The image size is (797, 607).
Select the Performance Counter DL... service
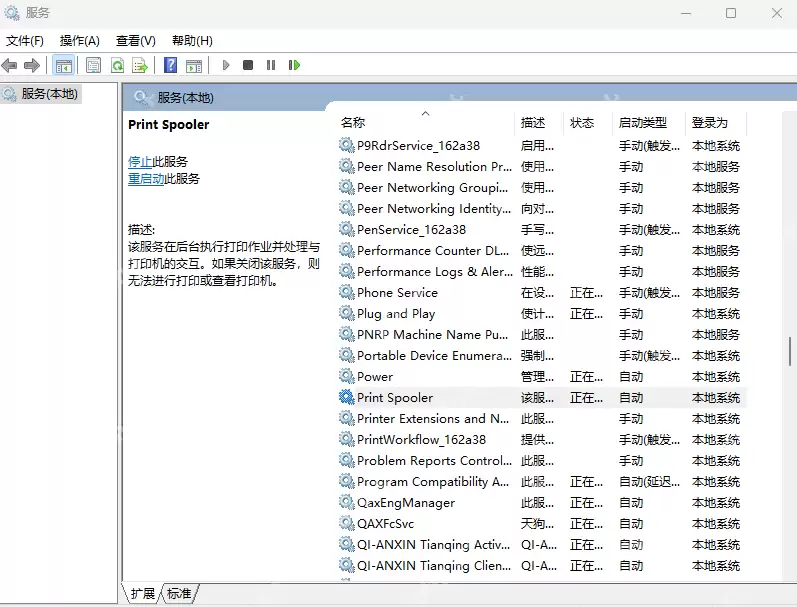click(x=542, y=251)
